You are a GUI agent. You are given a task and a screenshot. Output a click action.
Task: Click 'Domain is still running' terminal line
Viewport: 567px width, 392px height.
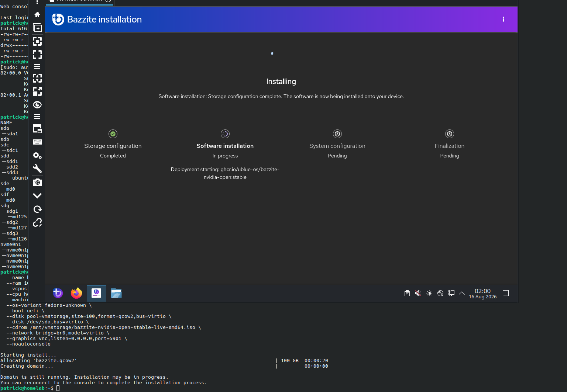click(85, 377)
